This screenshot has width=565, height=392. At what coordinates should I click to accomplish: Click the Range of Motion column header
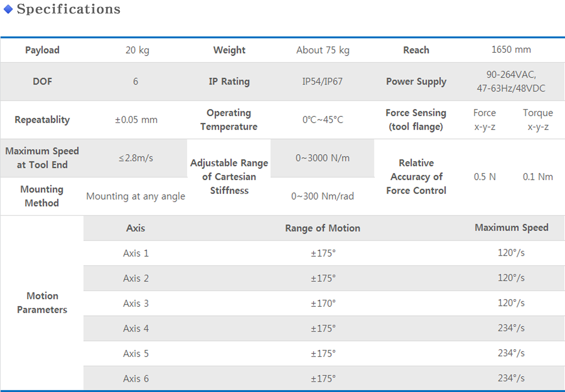click(x=323, y=228)
